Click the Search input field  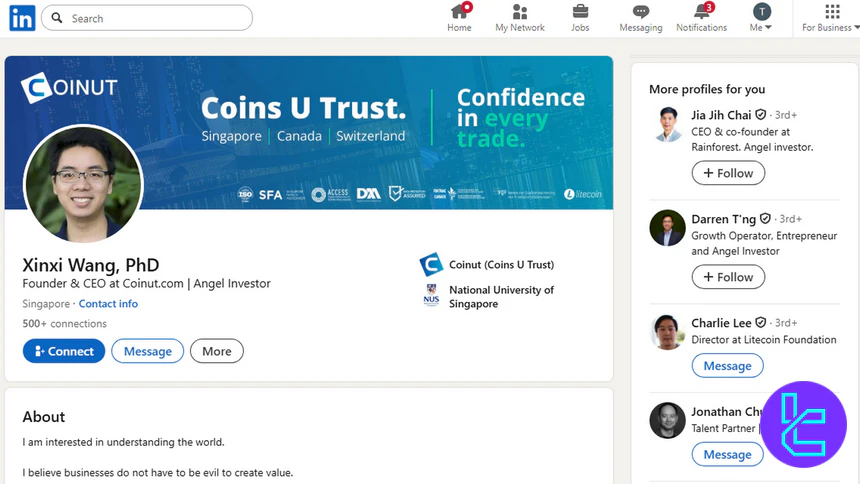tap(147, 18)
